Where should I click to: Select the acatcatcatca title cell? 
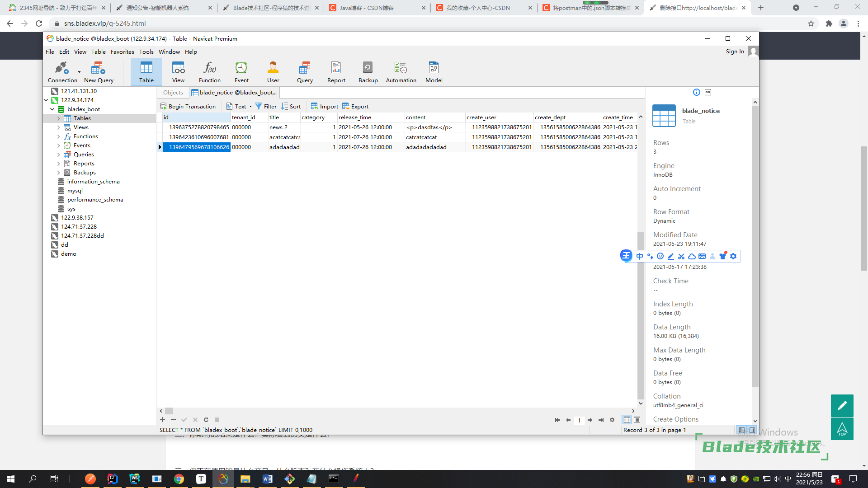(284, 137)
